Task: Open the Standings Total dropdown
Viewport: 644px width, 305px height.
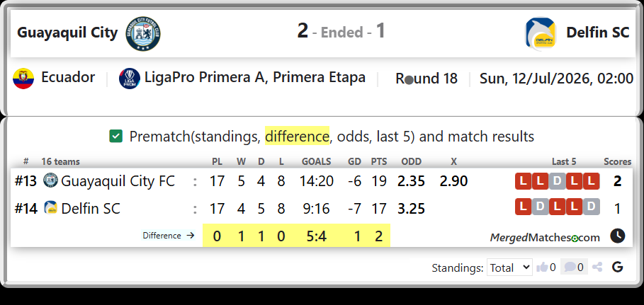Action: click(509, 267)
